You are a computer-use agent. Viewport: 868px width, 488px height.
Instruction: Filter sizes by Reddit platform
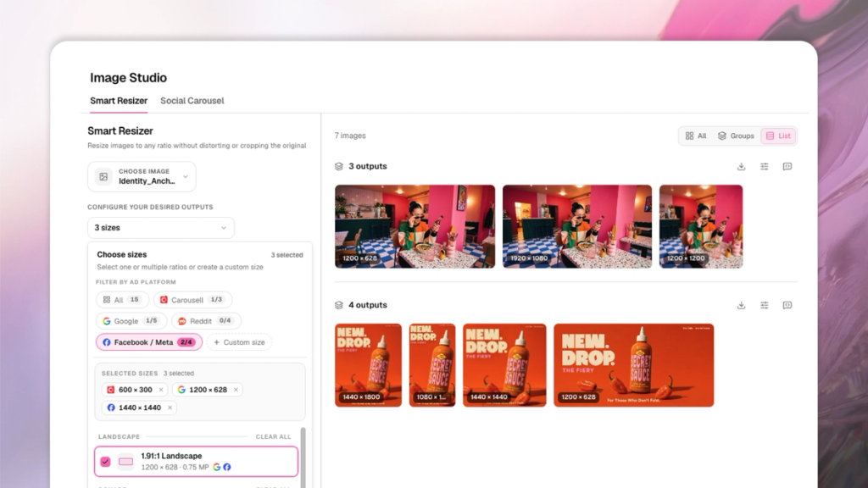[x=206, y=321]
